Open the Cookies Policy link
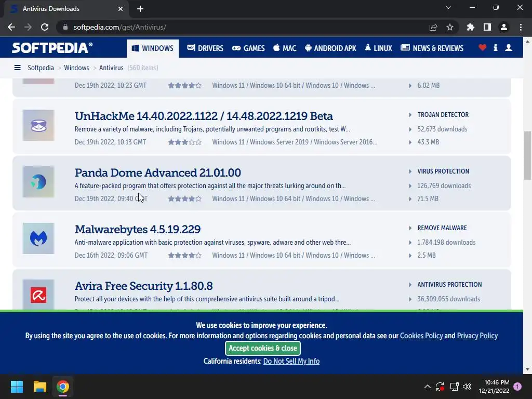The height and width of the screenshot is (399, 532). click(x=421, y=336)
